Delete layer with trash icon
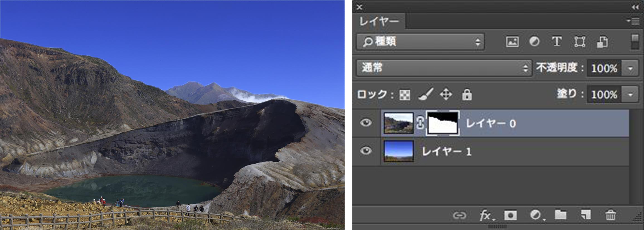644x230 pixels. (611, 215)
